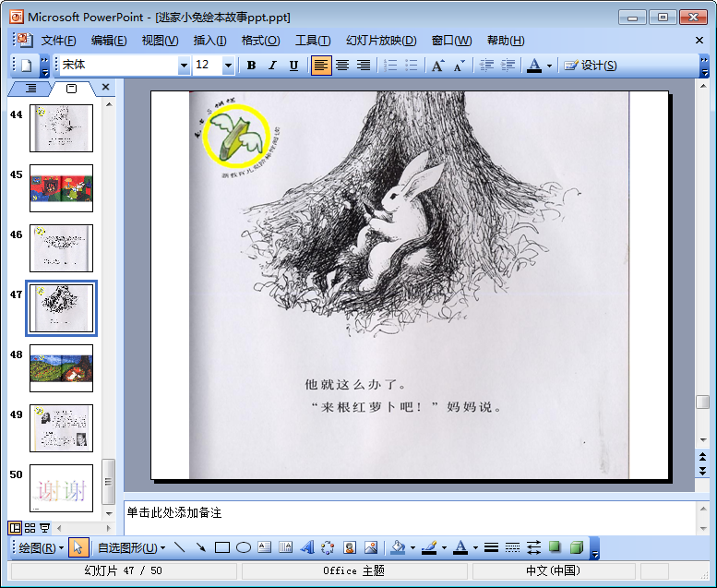Open the Design (设计) pane
The height and width of the screenshot is (588, 717).
[x=591, y=66]
